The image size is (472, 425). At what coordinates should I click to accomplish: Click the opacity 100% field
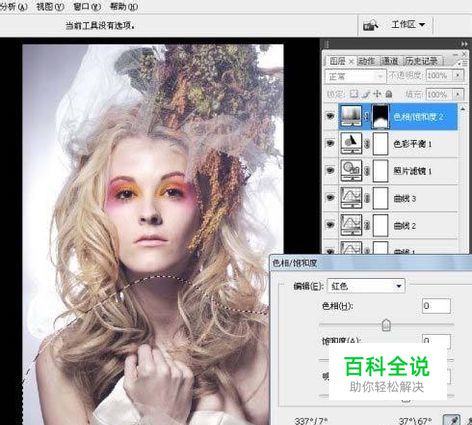pyautogui.click(x=439, y=76)
